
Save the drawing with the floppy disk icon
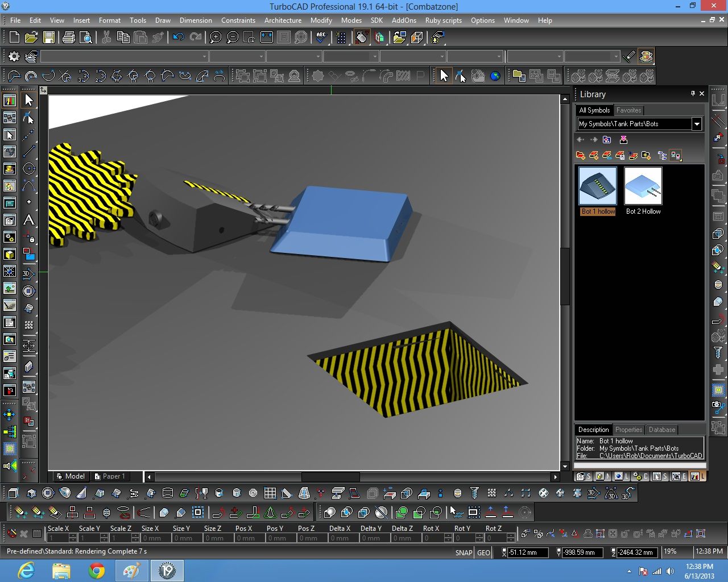[49, 38]
